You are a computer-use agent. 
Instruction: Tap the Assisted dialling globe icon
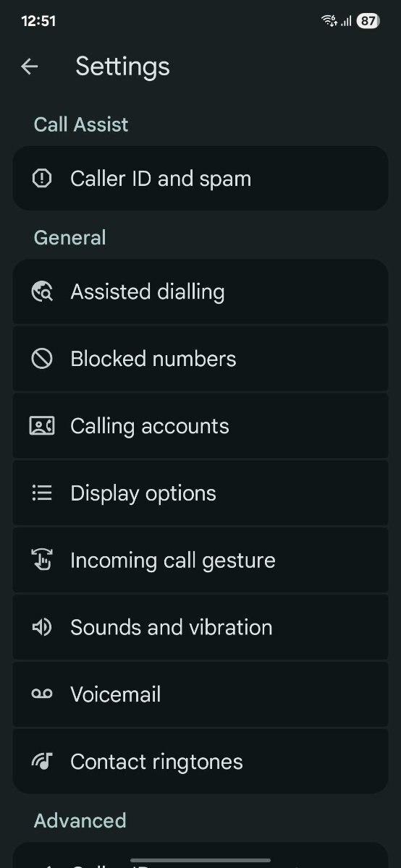click(x=42, y=292)
